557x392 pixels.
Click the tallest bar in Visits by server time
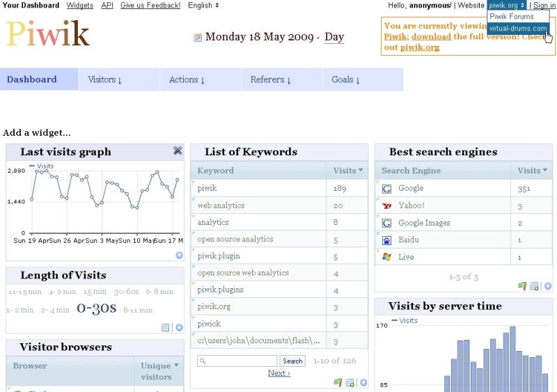pyautogui.click(x=512, y=359)
